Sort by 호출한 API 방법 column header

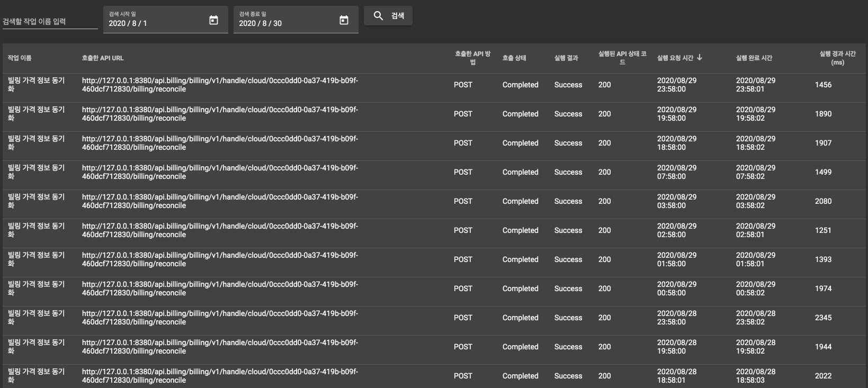pos(472,58)
